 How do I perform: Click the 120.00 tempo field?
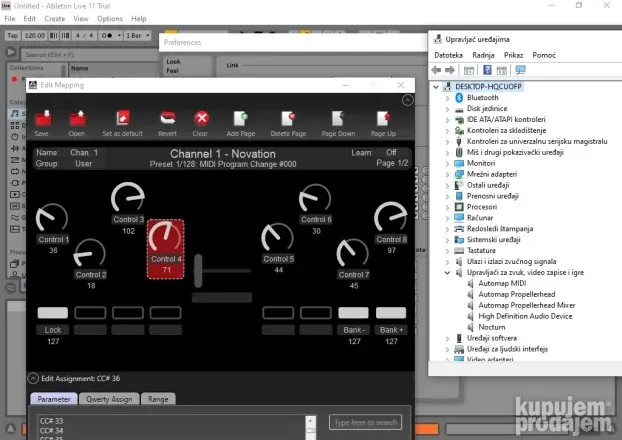[x=35, y=35]
